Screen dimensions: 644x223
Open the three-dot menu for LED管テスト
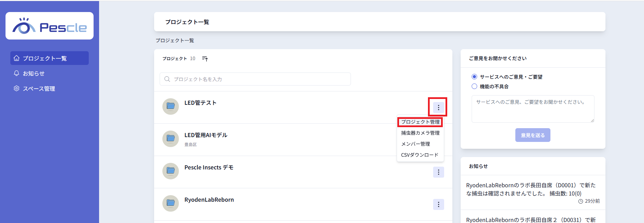(438, 108)
